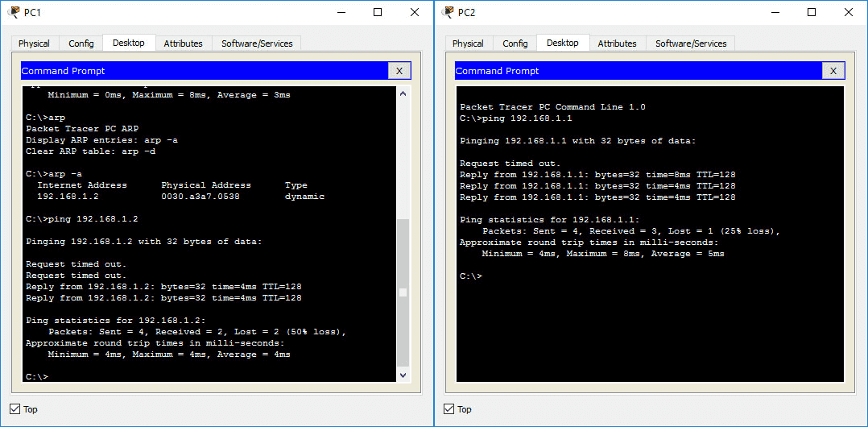Open Software/Services tab in PC1
Viewport: 868px width, 427px height.
(x=257, y=44)
